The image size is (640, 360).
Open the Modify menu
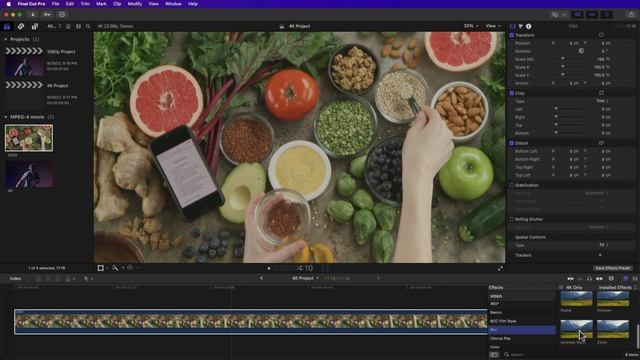point(135,4)
